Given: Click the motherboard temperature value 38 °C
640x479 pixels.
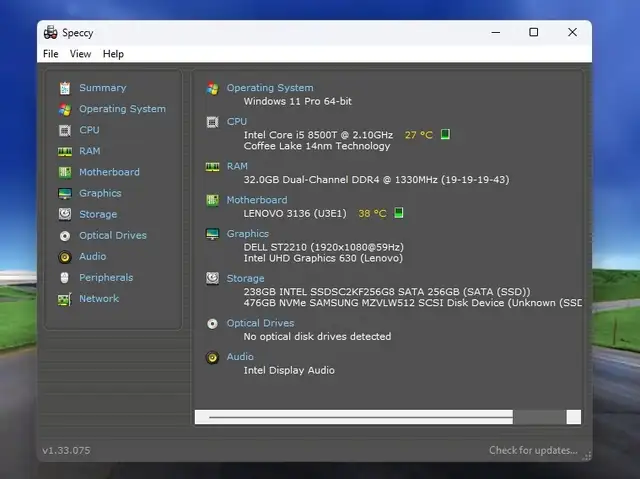Looking at the screenshot, I should click(372, 213).
